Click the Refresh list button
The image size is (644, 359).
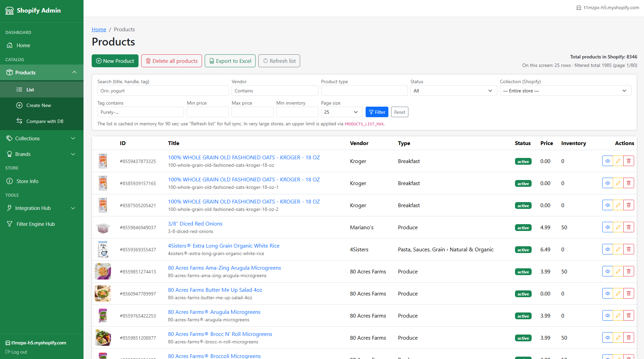[279, 61]
